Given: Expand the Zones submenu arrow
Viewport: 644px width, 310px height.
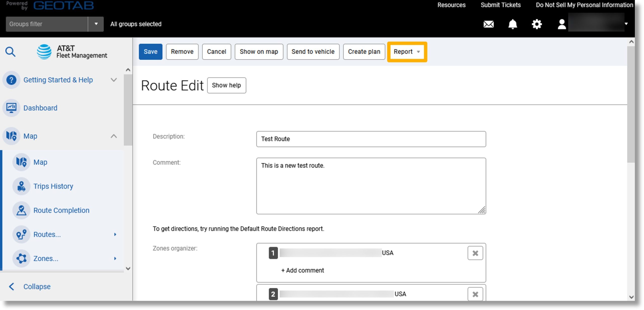Looking at the screenshot, I should click(x=115, y=258).
